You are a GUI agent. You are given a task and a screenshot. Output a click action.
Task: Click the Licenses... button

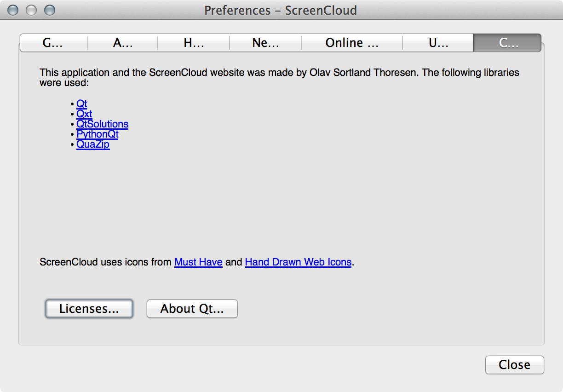[x=89, y=309]
